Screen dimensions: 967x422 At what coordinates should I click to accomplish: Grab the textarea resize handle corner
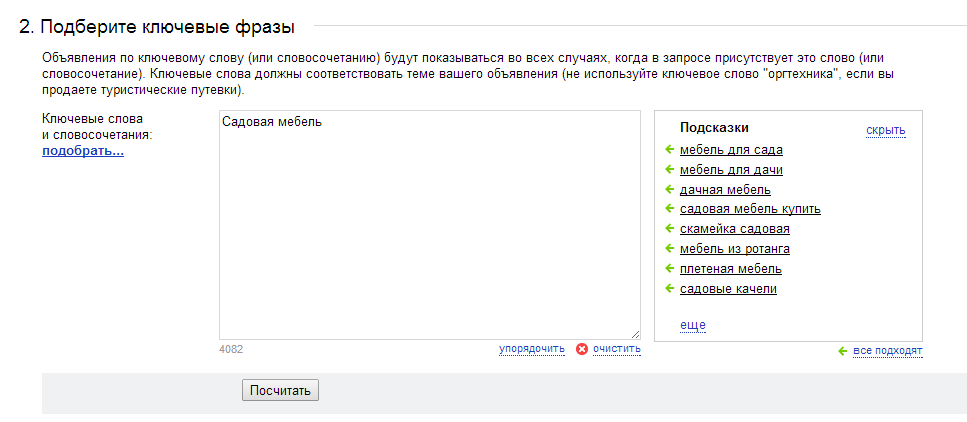(x=635, y=334)
